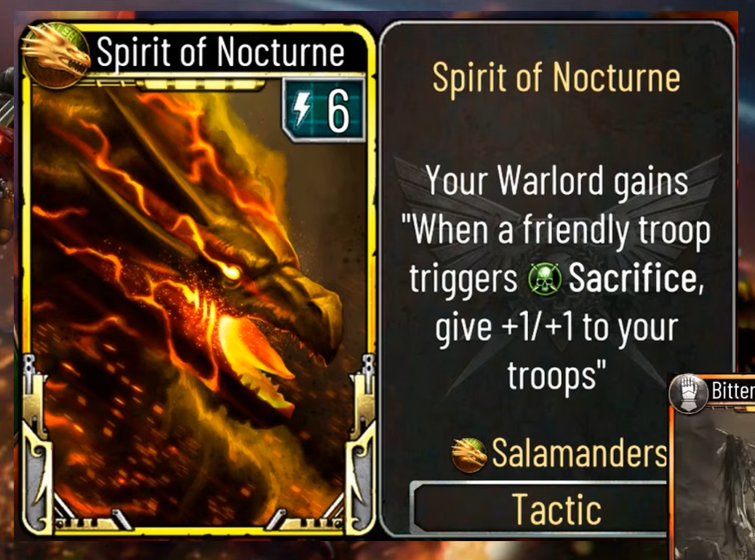Click the green skull Sacrifice keyword icon
Viewport: 755px width, 560px height.
click(x=545, y=279)
